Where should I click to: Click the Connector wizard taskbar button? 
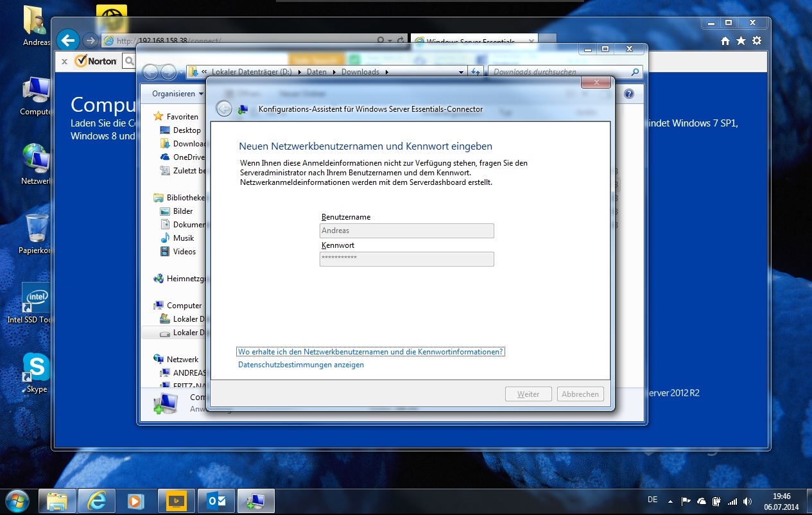pyautogui.click(x=255, y=500)
